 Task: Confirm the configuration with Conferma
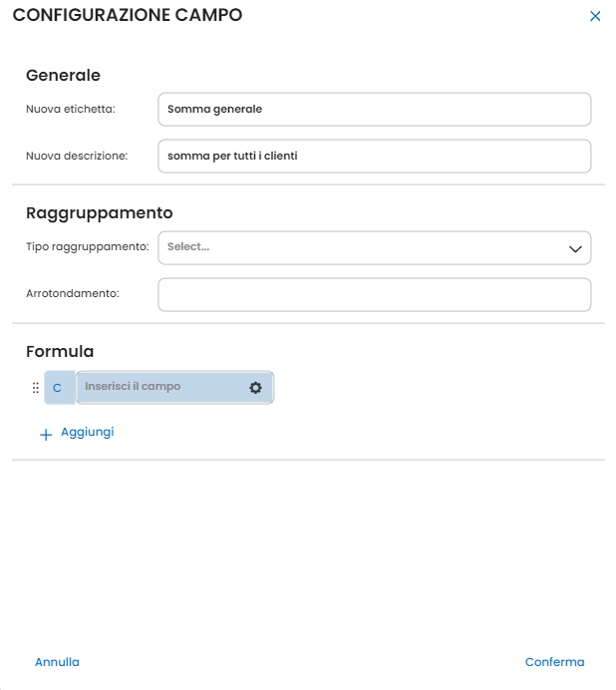pyautogui.click(x=554, y=662)
